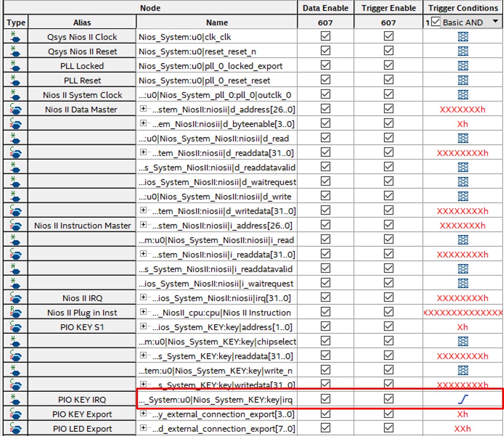Screen dimensions: 504x436
Task: Click the Alias column header
Action: tap(82, 22)
